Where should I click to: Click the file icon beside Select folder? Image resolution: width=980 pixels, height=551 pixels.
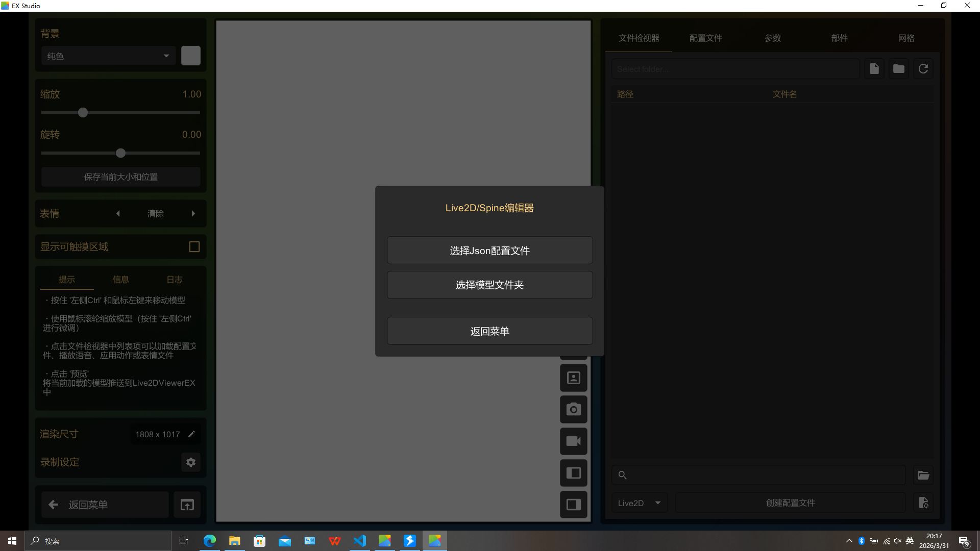pos(874,69)
